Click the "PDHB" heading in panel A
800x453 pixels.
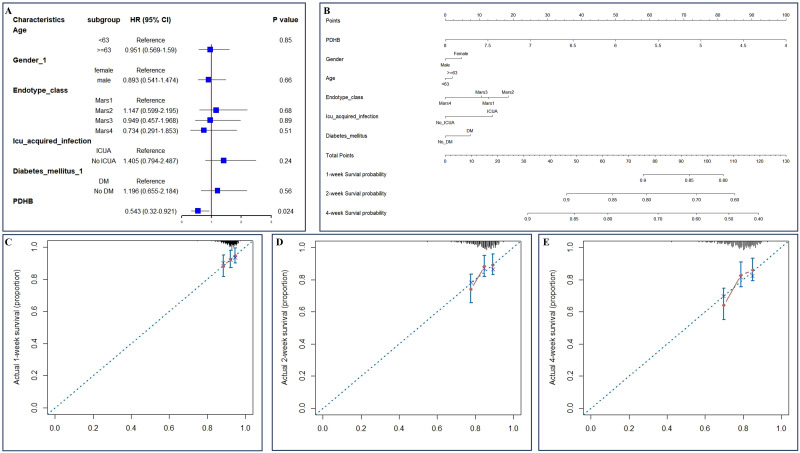coord(23,201)
